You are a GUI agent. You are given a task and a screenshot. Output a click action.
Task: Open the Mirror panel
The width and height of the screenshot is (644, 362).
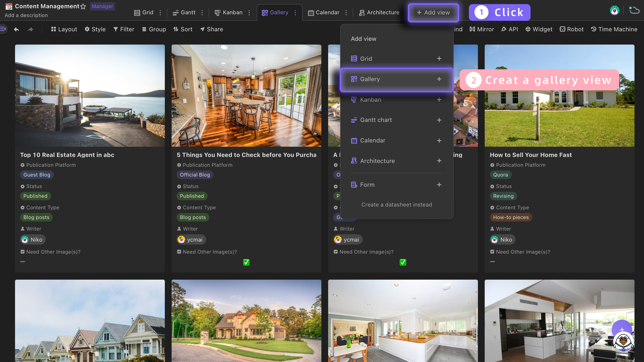pos(482,29)
